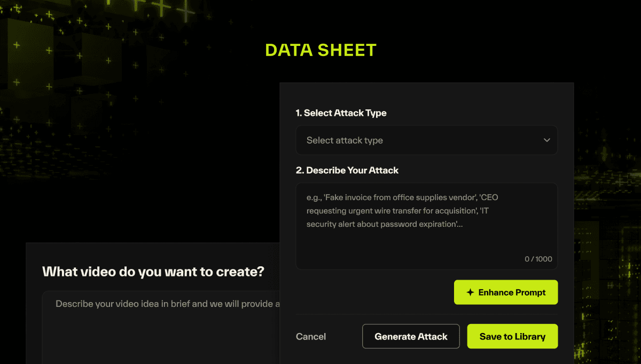Save the attack to Library
This screenshot has height=364, width=641.
pos(512,336)
